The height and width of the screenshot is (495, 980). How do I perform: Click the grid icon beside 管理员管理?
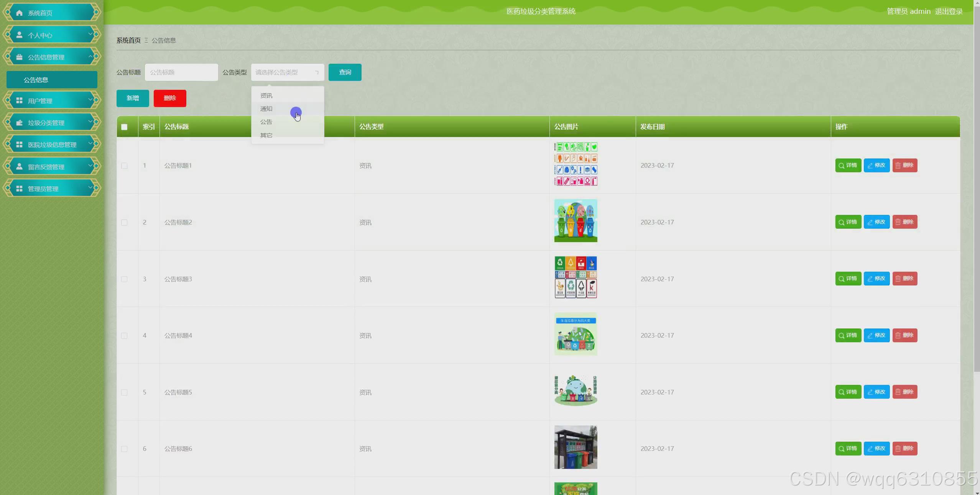point(19,188)
